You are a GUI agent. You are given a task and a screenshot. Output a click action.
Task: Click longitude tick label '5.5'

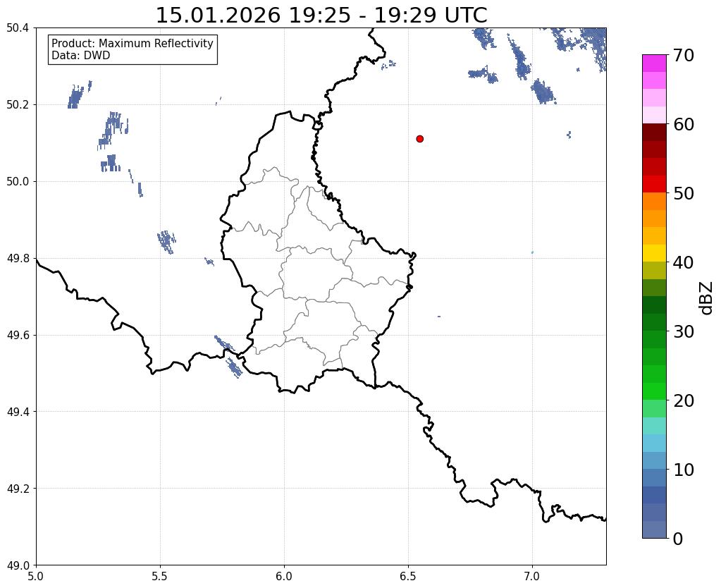[x=160, y=577]
